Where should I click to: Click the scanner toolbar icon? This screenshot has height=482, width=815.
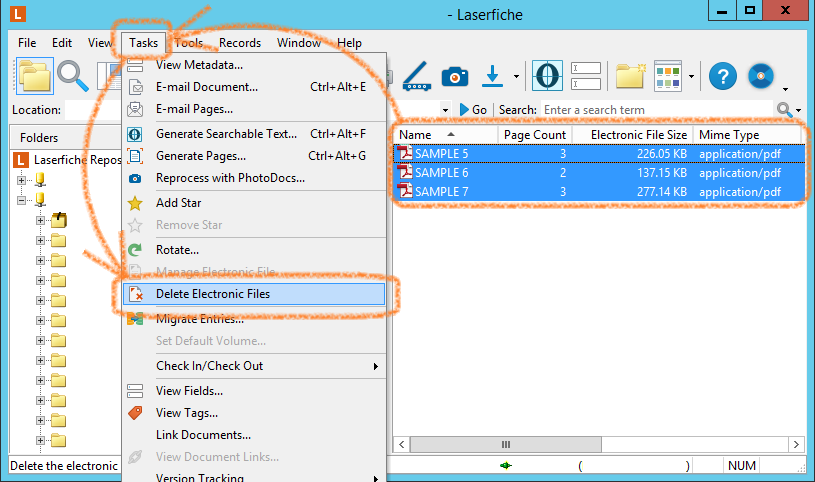(x=417, y=76)
